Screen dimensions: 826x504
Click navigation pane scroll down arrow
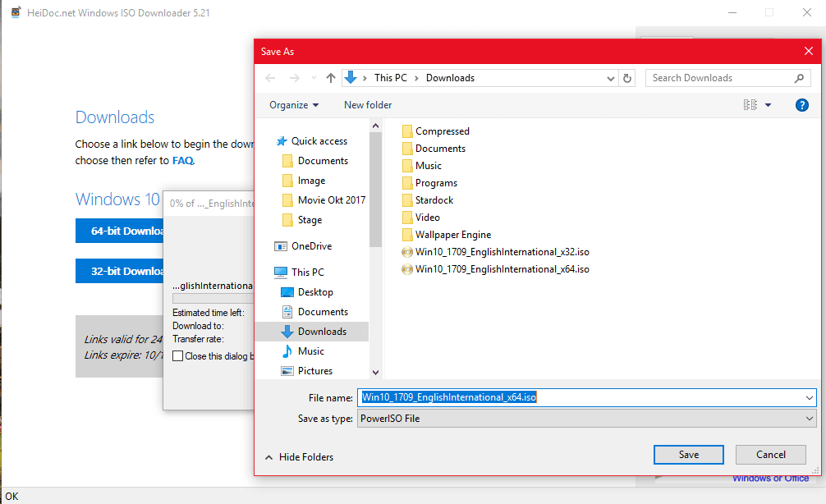click(x=375, y=373)
